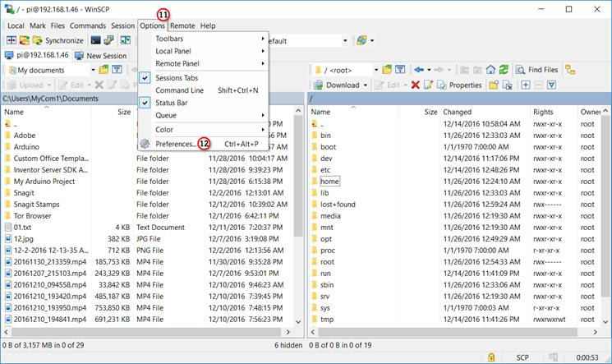Open the Remote menu
The image size is (612, 364).
(x=182, y=25)
